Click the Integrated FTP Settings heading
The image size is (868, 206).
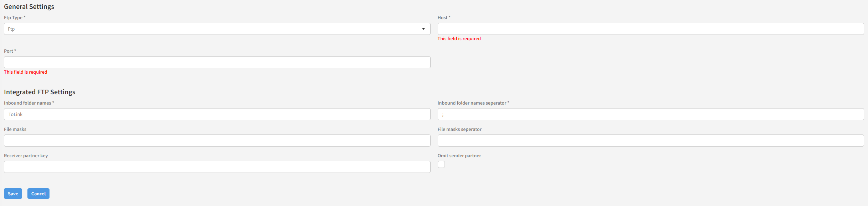(40, 92)
